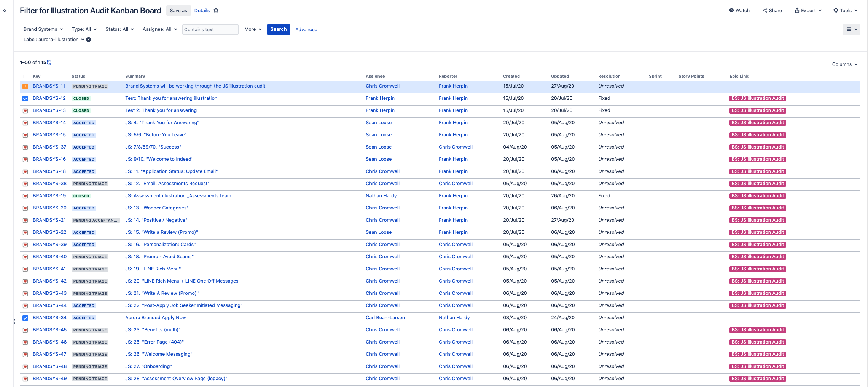Collapse the left panel with the « chevron
868x387 pixels.
pyautogui.click(x=5, y=10)
